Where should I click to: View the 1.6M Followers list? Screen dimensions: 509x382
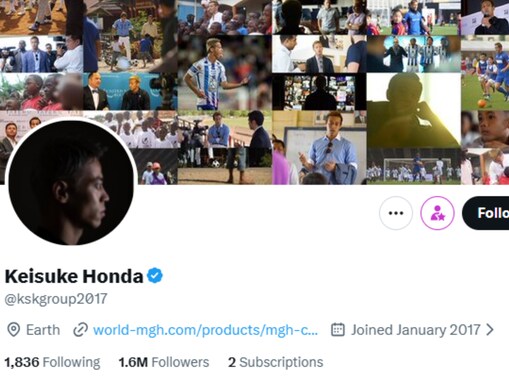click(x=164, y=362)
